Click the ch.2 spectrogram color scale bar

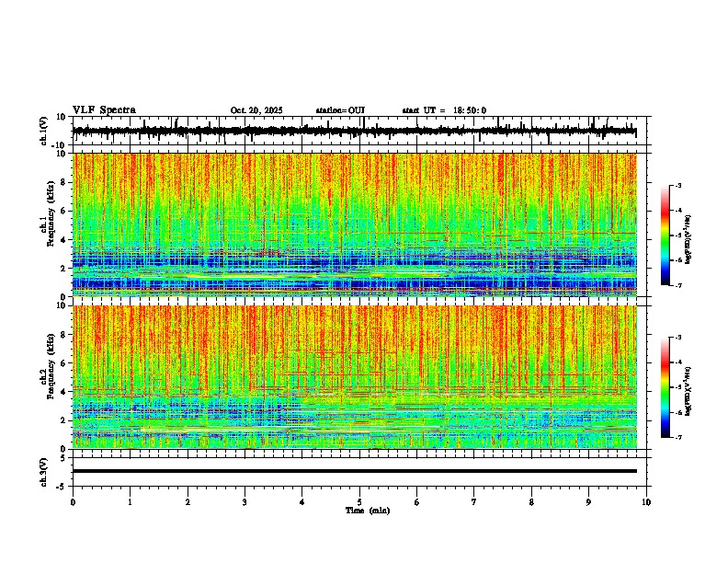[665, 387]
